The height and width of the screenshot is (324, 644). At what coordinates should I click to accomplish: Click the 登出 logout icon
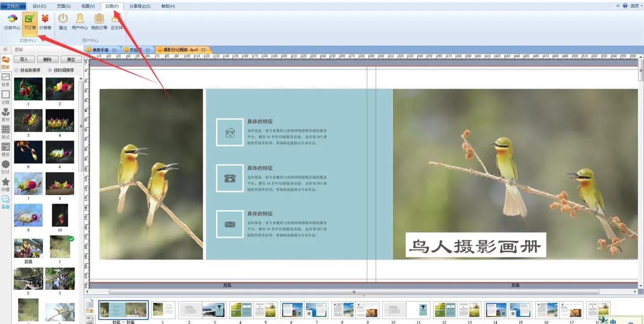[x=63, y=21]
